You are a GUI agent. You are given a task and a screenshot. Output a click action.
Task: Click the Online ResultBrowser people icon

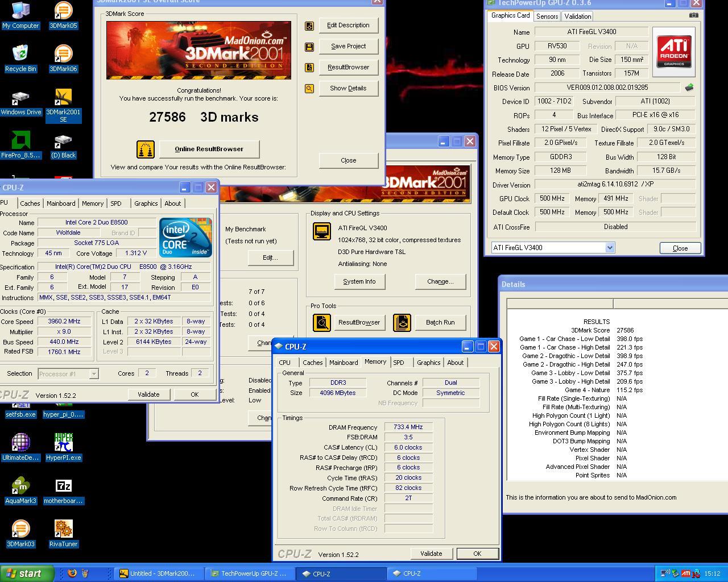coord(146,149)
